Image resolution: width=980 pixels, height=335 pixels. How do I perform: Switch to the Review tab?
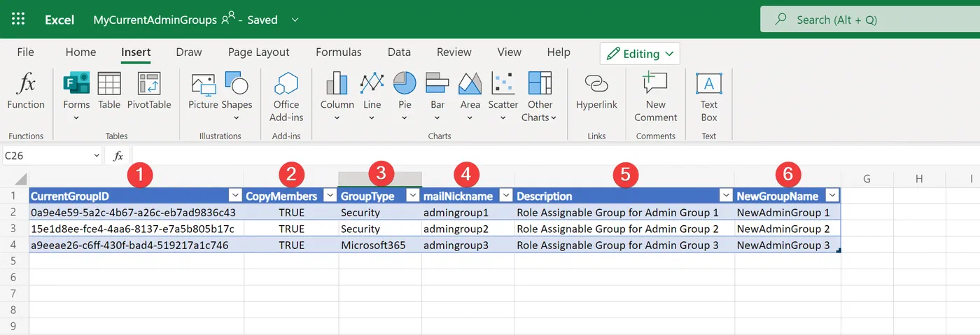tap(454, 52)
